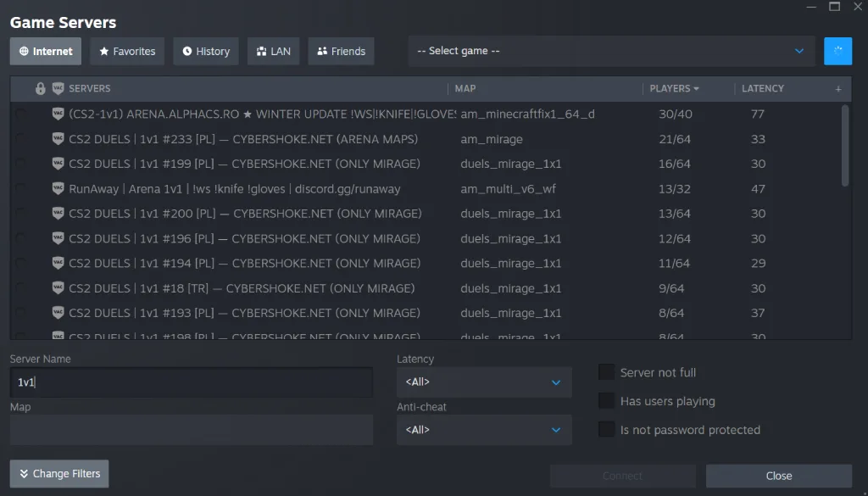Screen dimensions: 868x496
Task: Click the star icon on the Favorites tab
Action: click(104, 51)
